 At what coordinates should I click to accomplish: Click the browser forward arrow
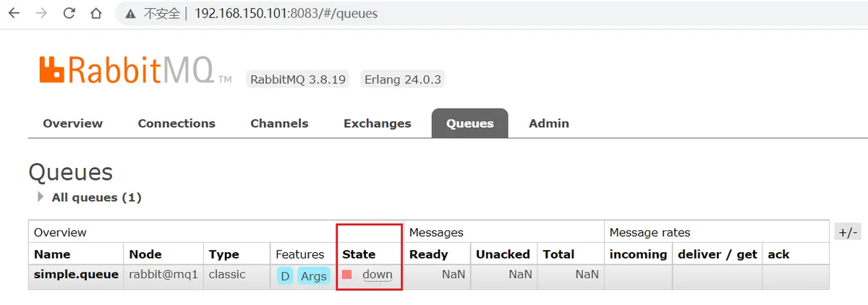tap(42, 13)
